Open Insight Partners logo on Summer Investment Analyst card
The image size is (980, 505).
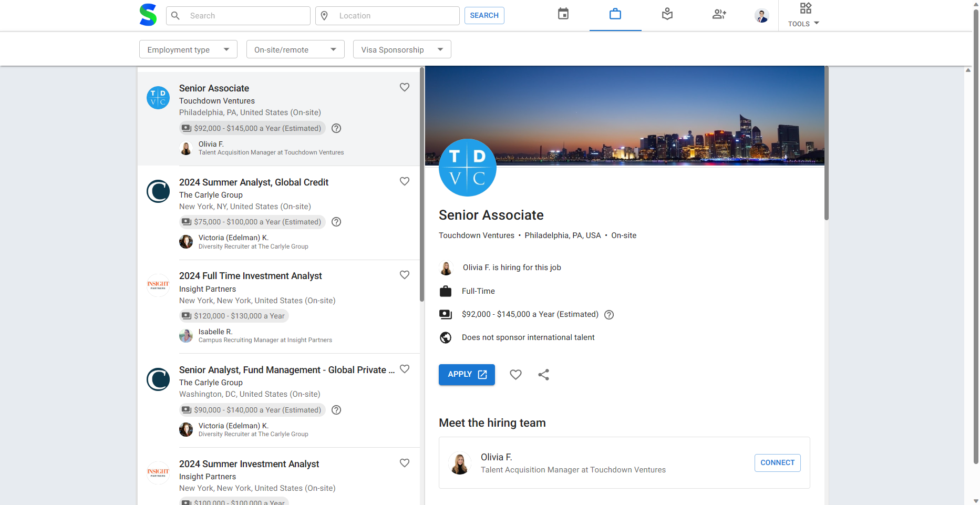pyautogui.click(x=158, y=473)
